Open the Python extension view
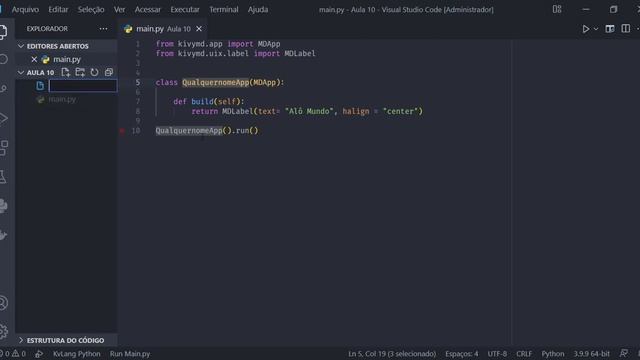Viewport: 640px width, 360px height. click(3, 206)
